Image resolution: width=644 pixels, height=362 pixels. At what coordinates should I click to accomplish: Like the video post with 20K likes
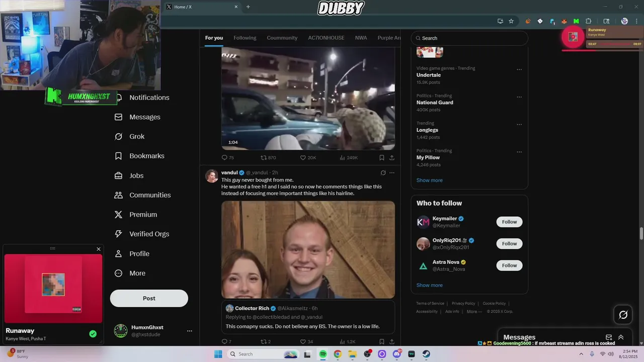(x=308, y=158)
